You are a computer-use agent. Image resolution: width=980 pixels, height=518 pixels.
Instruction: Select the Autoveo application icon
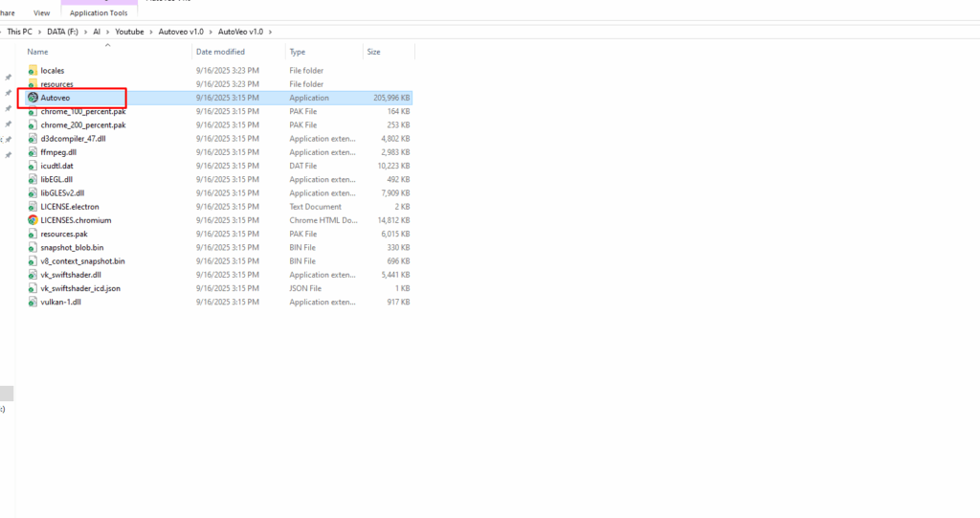click(x=33, y=98)
